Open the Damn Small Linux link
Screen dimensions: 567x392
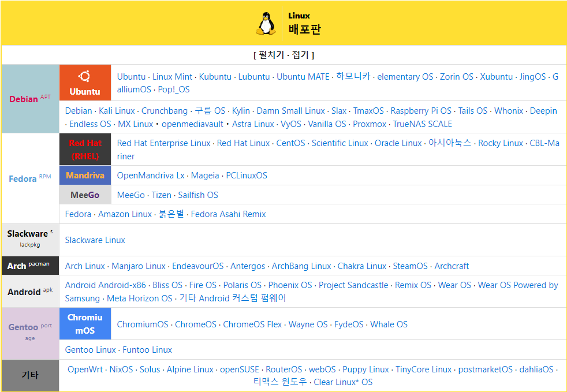(x=291, y=111)
